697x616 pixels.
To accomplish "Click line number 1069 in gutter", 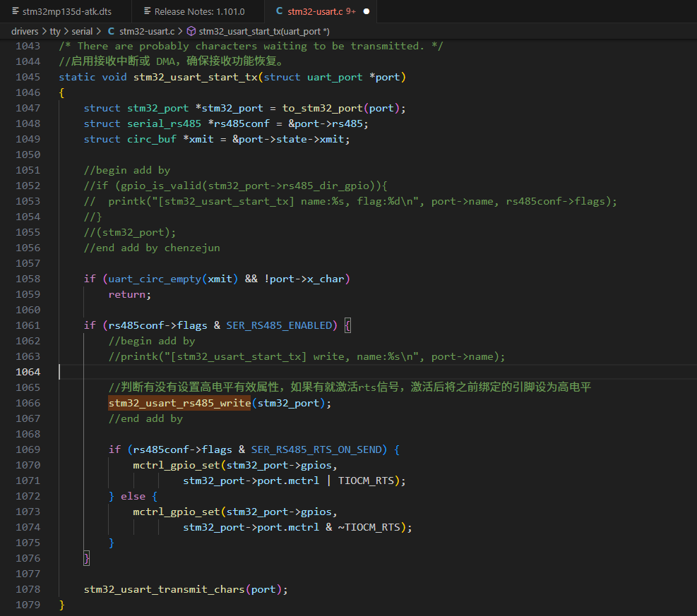I will [28, 450].
